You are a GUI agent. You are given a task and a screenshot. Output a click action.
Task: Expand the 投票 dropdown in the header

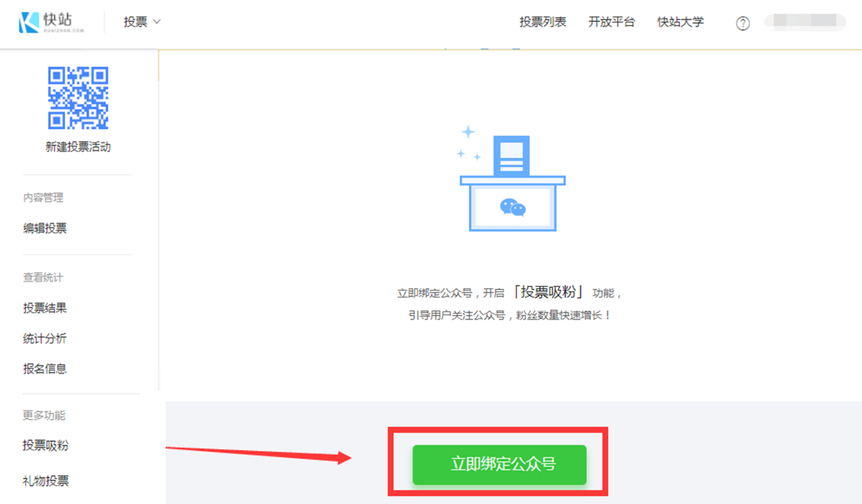pyautogui.click(x=142, y=22)
